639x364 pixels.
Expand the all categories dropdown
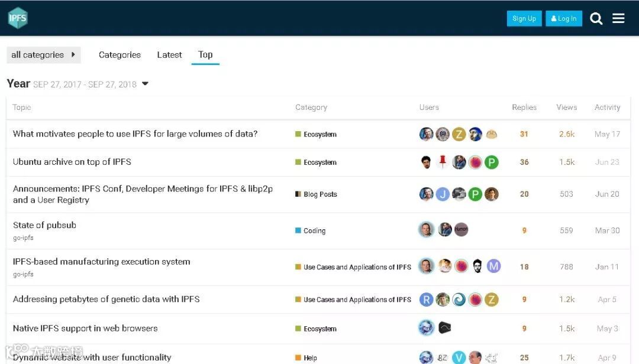[x=44, y=54]
